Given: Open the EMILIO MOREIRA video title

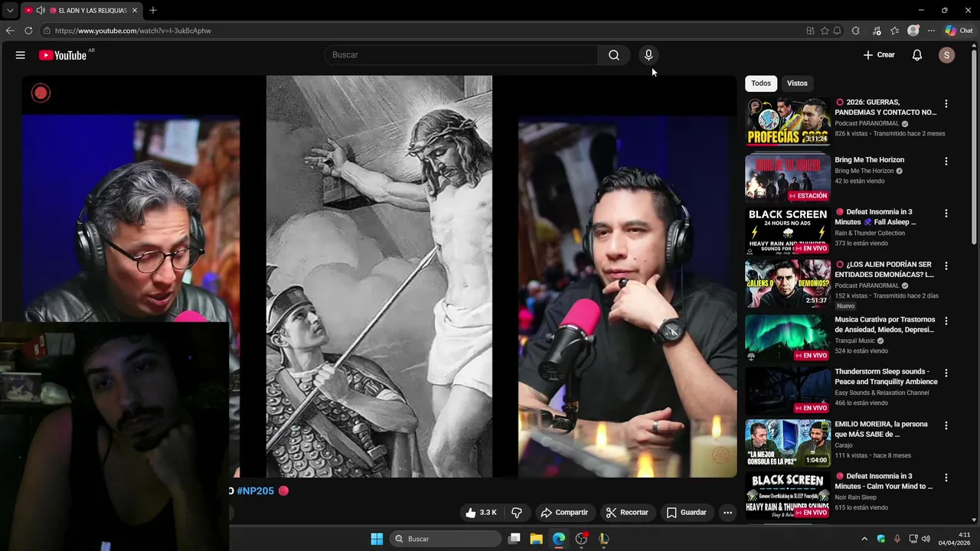Looking at the screenshot, I should point(881,429).
